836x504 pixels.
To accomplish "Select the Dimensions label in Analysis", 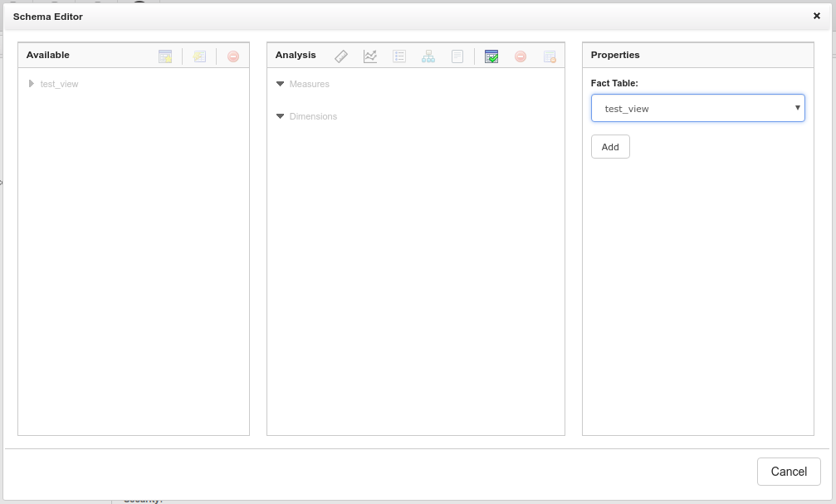I will [x=313, y=116].
